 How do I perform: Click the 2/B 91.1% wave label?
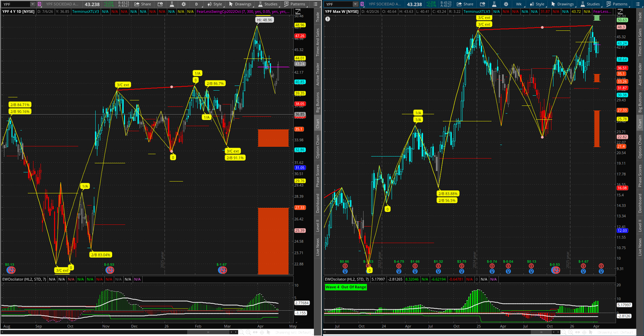[235, 157]
